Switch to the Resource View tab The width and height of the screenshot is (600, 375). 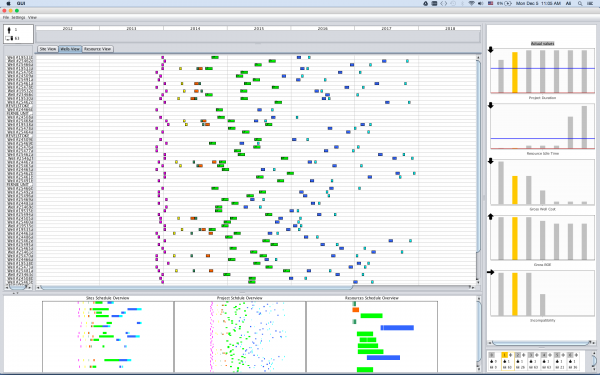tap(98, 49)
